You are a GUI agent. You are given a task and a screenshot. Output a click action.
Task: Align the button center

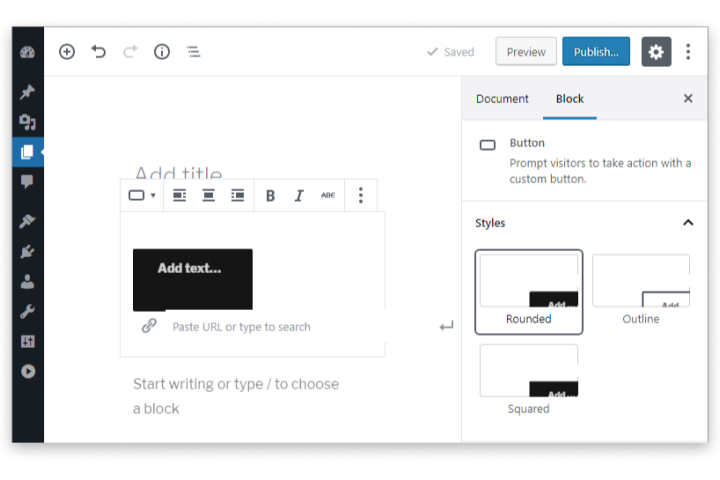(208, 196)
